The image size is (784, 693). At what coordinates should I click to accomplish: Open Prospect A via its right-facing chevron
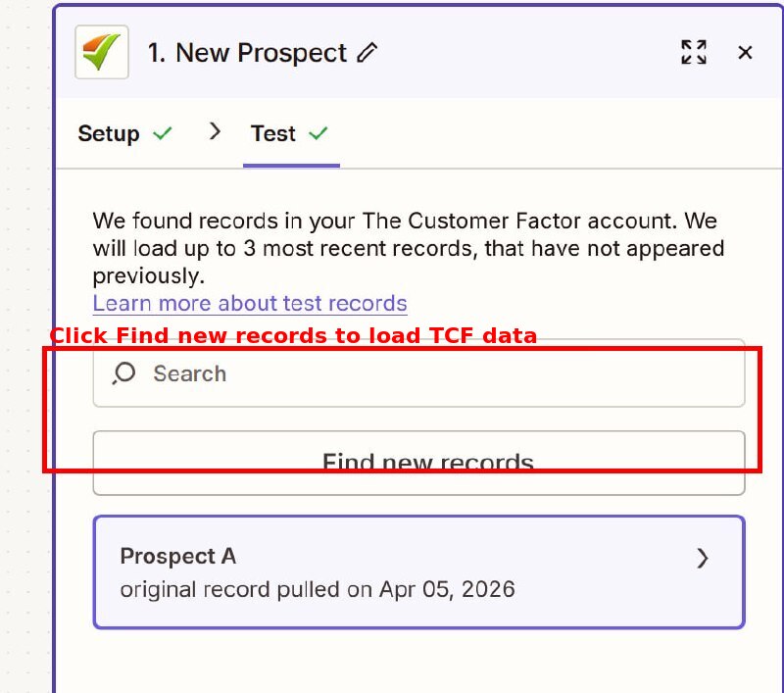click(x=703, y=558)
